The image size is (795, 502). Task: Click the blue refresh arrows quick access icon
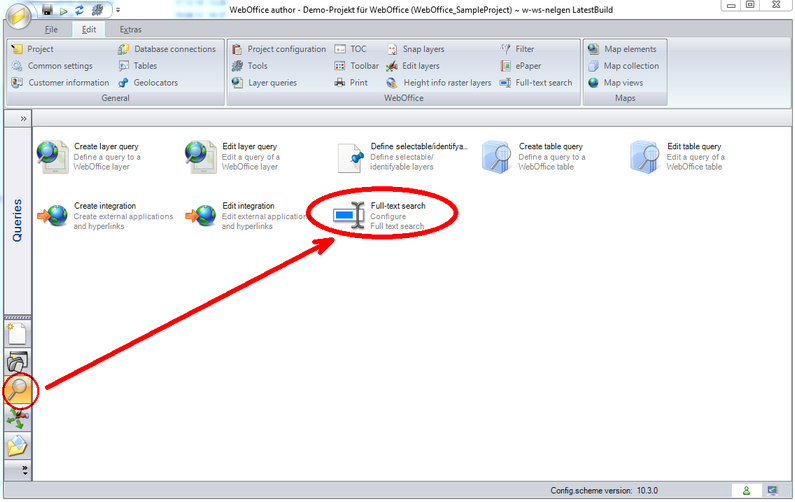79,10
